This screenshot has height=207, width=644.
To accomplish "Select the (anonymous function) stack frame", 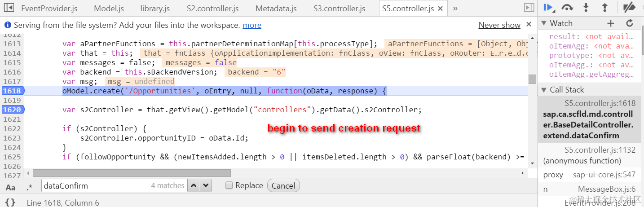I will [x=590, y=155].
